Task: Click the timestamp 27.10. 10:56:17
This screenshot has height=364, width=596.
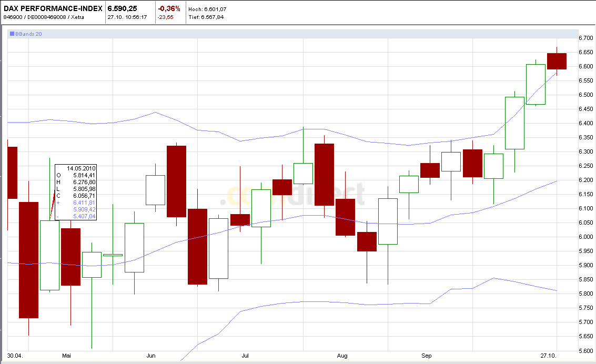Action: pos(127,17)
